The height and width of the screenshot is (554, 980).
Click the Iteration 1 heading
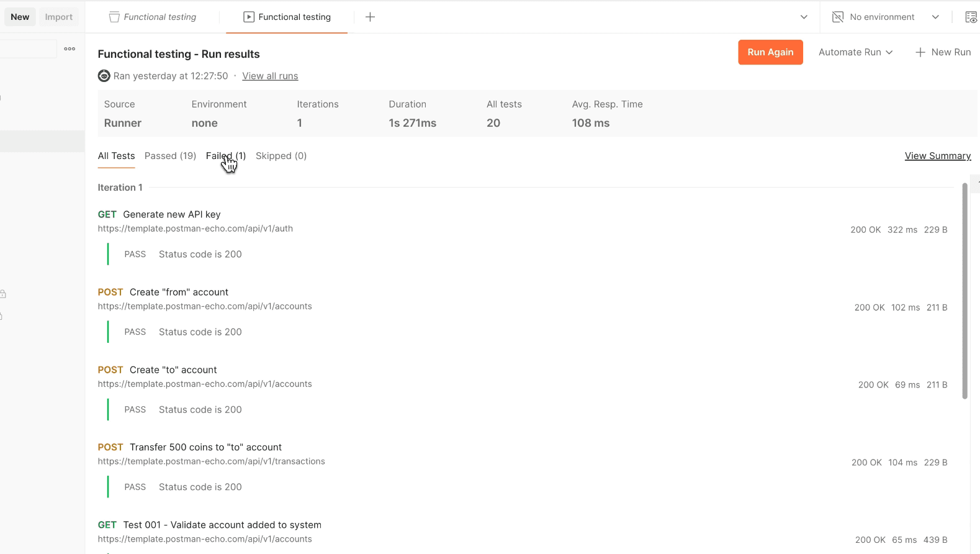[x=120, y=188]
